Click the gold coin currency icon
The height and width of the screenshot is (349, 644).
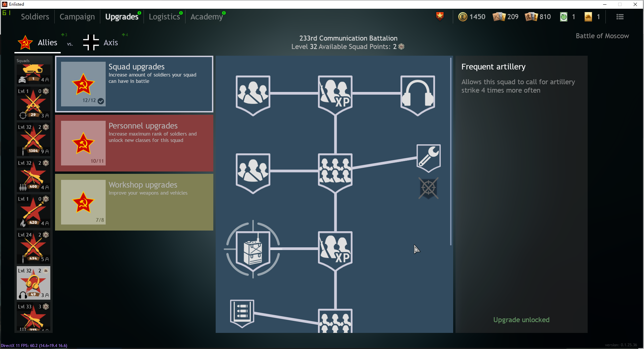click(463, 17)
